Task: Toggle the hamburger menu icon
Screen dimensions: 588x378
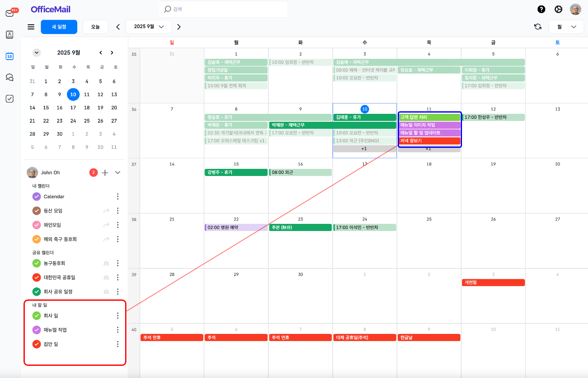Action: (31, 27)
